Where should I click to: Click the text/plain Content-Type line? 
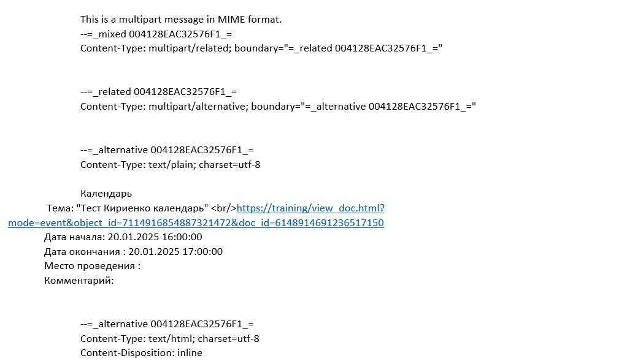click(x=171, y=165)
